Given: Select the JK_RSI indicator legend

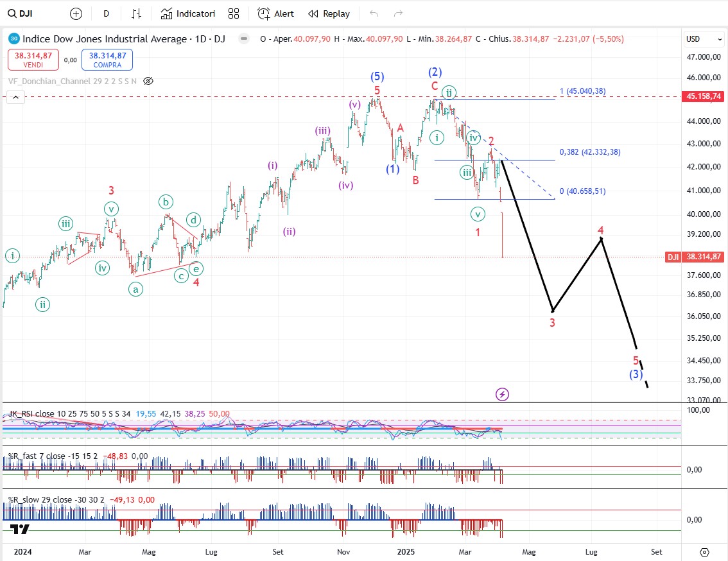Looking at the screenshot, I should click(69, 414).
